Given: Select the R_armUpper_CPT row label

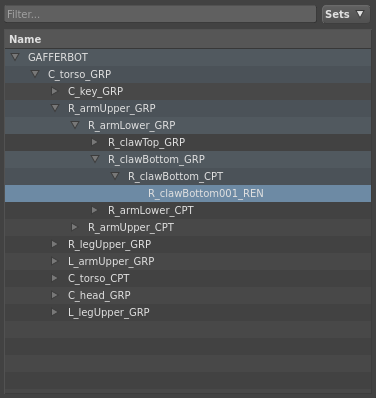Looking at the screenshot, I should coord(131,227).
